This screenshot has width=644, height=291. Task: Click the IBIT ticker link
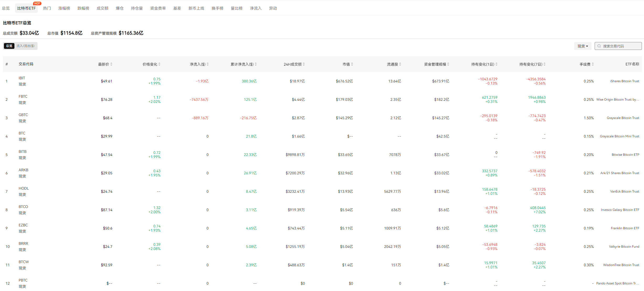[x=22, y=78]
